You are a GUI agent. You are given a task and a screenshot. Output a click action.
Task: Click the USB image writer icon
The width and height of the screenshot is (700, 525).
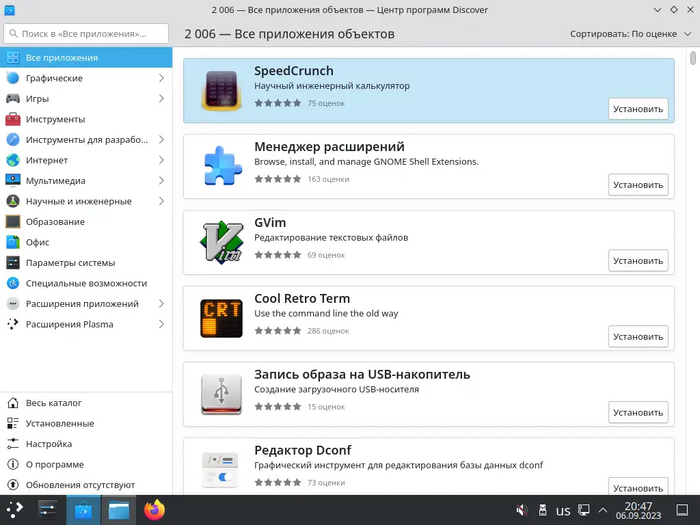pos(219,394)
